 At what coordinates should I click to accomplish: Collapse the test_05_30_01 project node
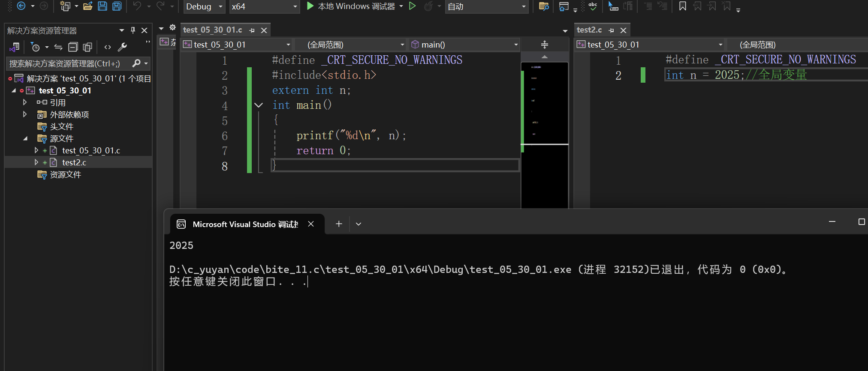click(x=14, y=90)
